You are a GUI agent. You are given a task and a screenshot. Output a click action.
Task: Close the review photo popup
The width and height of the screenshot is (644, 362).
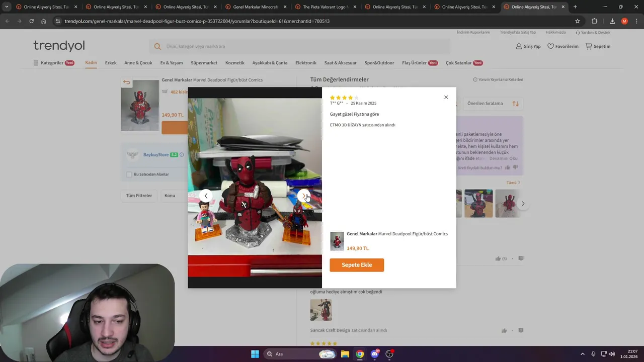click(x=446, y=97)
